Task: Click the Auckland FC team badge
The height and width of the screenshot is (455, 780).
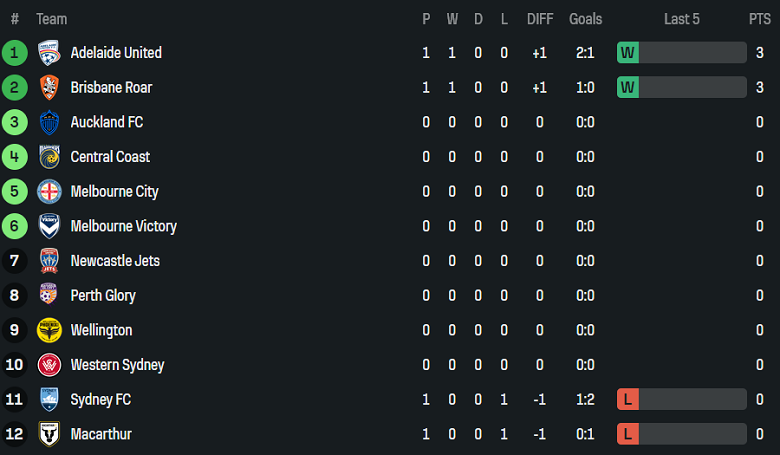Action: tap(49, 122)
